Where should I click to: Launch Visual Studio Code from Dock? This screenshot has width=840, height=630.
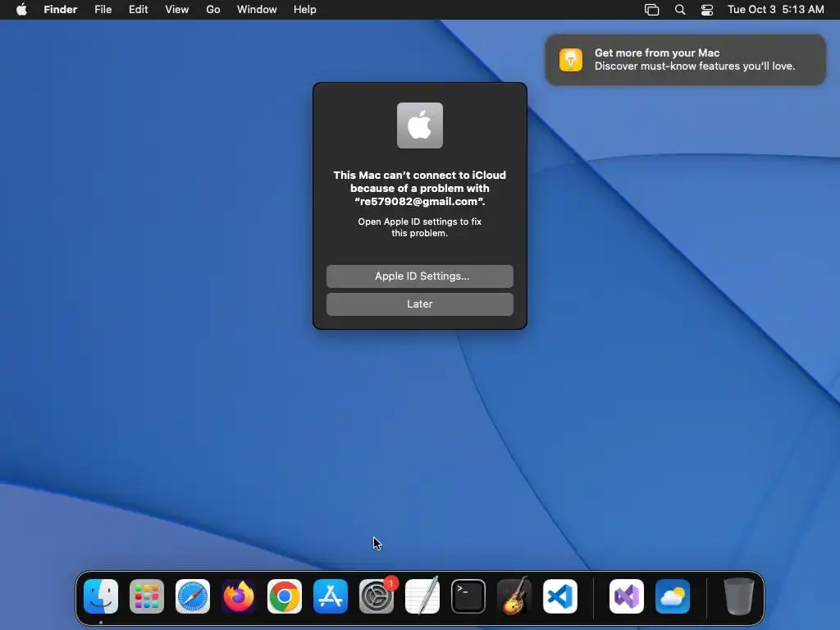(560, 596)
